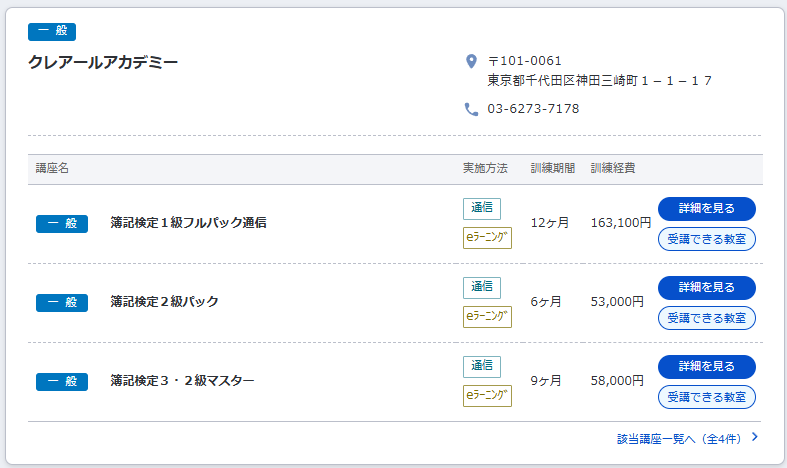787x468 pixels.
Task: Click the 一般 badge beside 簿記検定3・2級マスター
Action: coord(62,381)
